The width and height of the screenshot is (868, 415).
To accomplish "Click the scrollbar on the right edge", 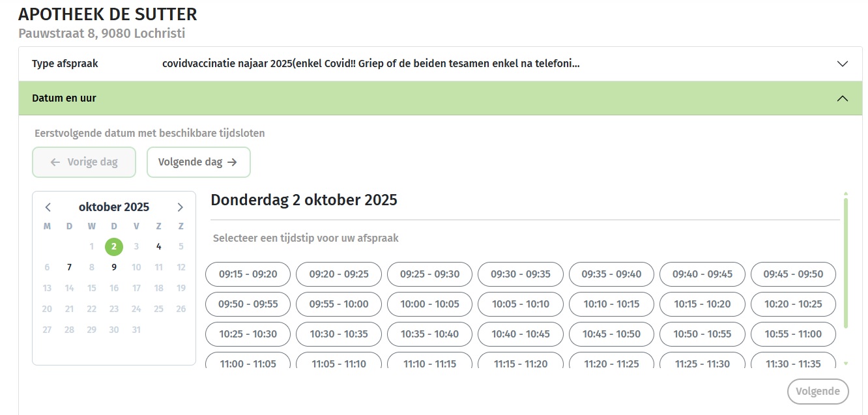I will pos(845,274).
